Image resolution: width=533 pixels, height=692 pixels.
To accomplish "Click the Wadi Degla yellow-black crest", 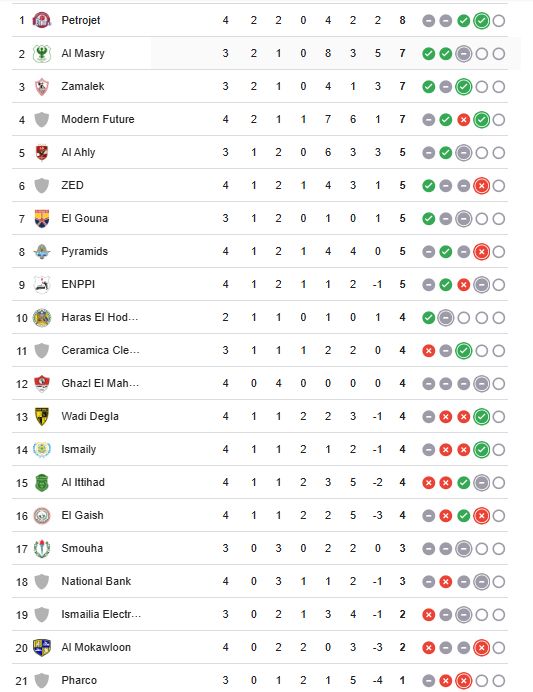I will click(42, 416).
